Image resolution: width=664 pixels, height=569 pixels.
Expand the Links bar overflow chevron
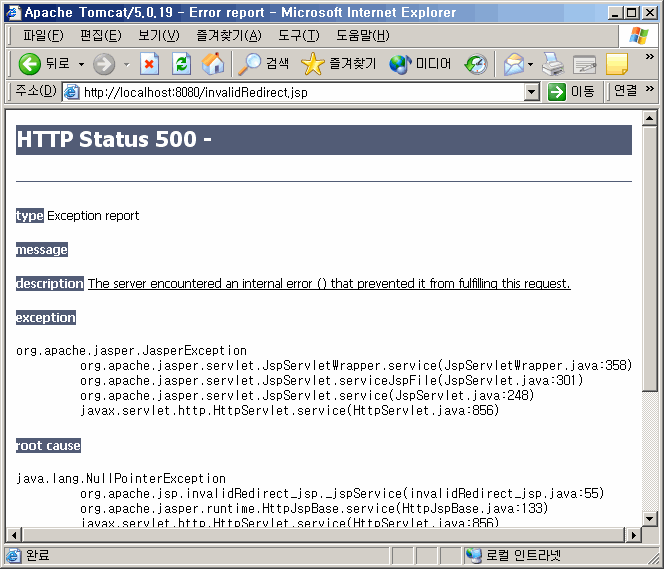click(x=650, y=88)
